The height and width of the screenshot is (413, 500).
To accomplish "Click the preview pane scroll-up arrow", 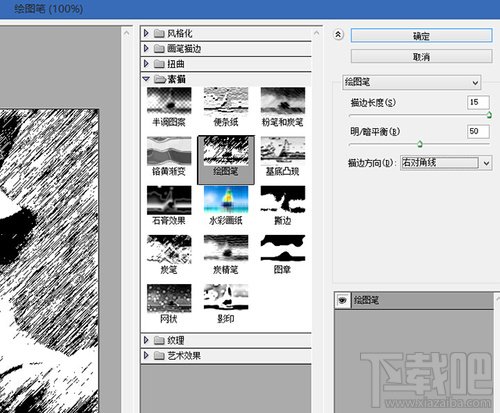I will pos(126,33).
